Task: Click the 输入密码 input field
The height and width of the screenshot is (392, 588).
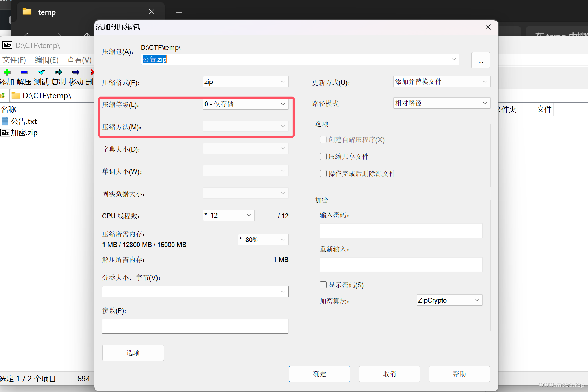Action: 401,231
